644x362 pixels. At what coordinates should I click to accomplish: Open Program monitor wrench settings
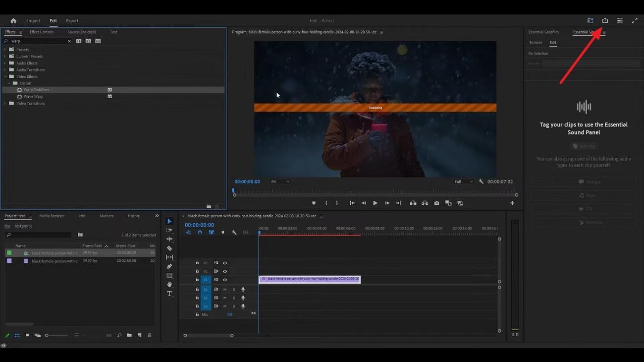click(x=481, y=182)
